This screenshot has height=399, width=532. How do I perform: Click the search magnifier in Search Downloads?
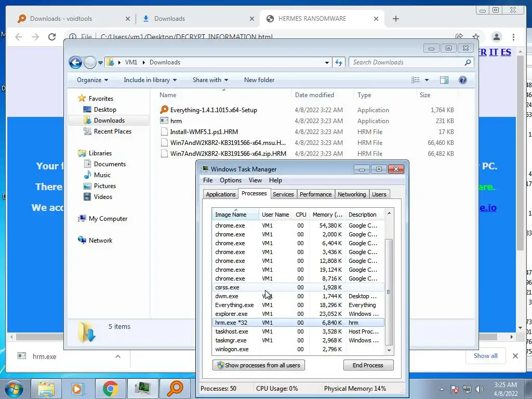[468, 62]
